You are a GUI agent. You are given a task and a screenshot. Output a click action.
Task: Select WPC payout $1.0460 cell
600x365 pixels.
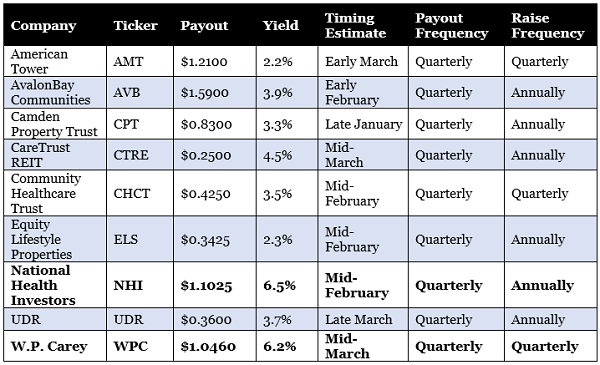click(x=215, y=346)
